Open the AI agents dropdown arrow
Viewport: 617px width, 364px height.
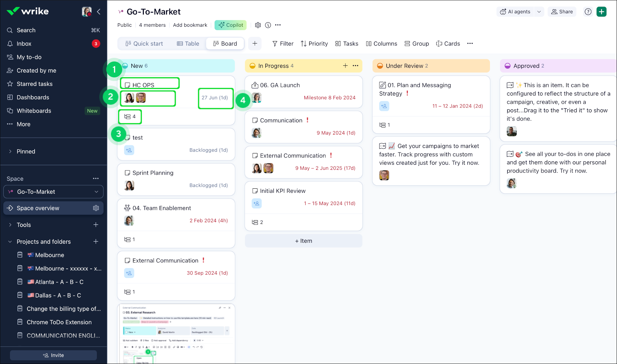539,12
